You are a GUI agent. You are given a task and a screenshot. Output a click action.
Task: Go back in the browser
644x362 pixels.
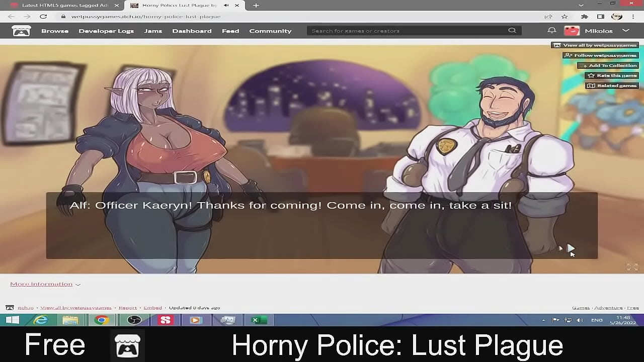pos(12,17)
